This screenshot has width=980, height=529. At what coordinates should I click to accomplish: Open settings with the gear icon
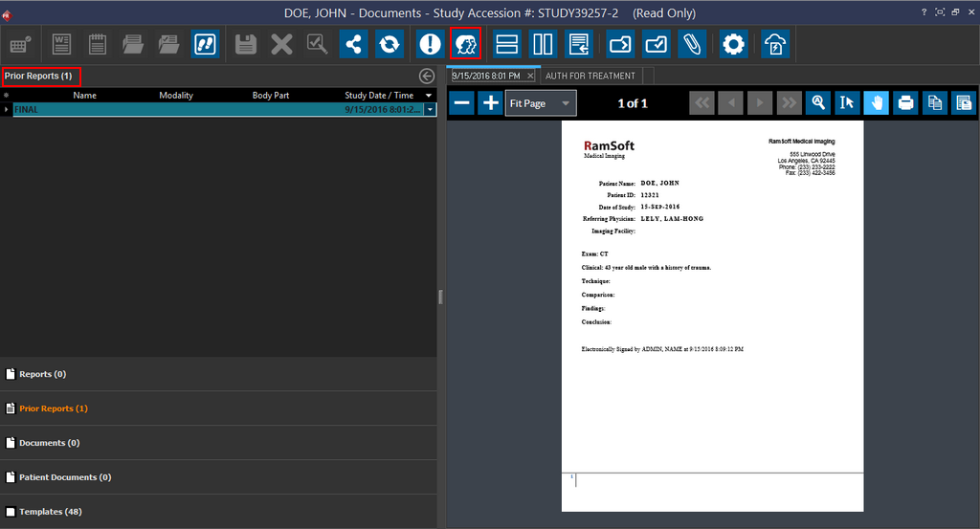coord(734,44)
